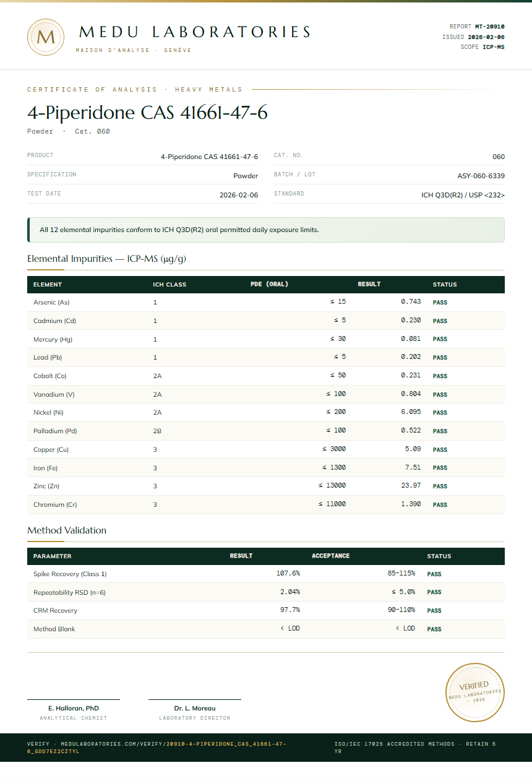532x781 pixels.
Task: Select the Specification value Powder
Action: (246, 176)
